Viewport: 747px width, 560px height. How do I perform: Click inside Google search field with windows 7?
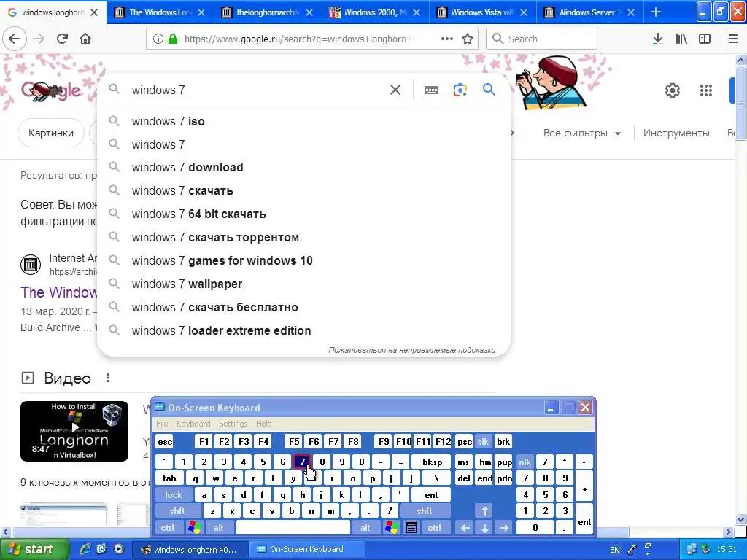tap(258, 90)
